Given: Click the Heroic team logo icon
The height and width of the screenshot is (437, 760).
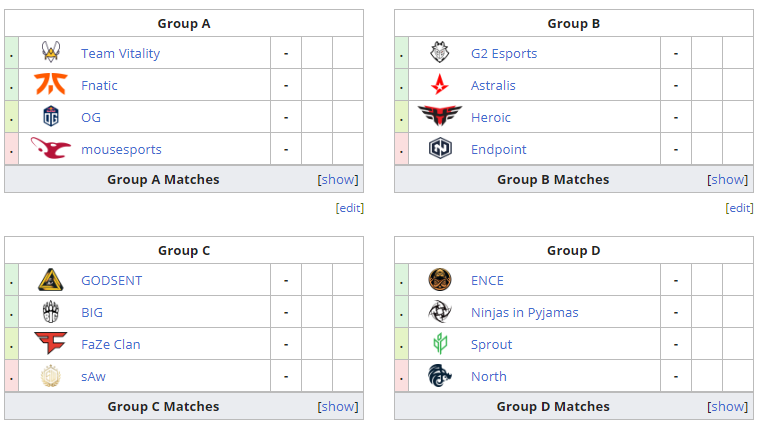Looking at the screenshot, I should point(440,117).
